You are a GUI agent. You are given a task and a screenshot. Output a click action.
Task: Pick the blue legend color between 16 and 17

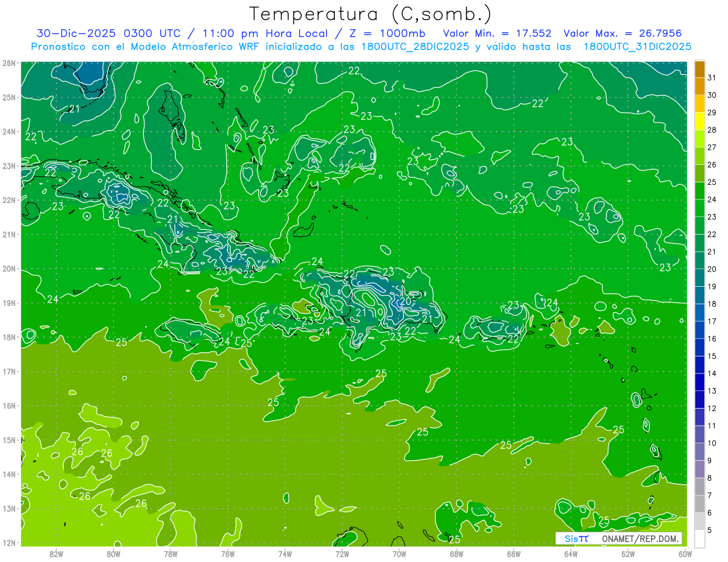click(699, 330)
